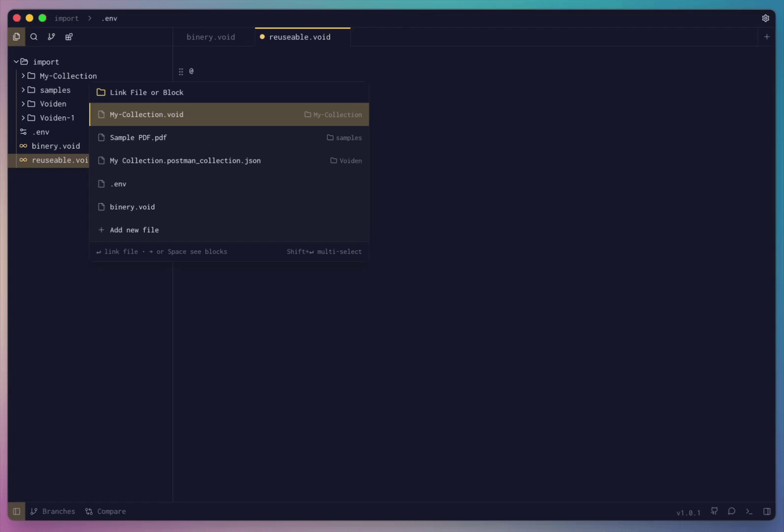Open the Explorer files icon in sidebar
Screen dimensions: 784x532
click(x=16, y=37)
